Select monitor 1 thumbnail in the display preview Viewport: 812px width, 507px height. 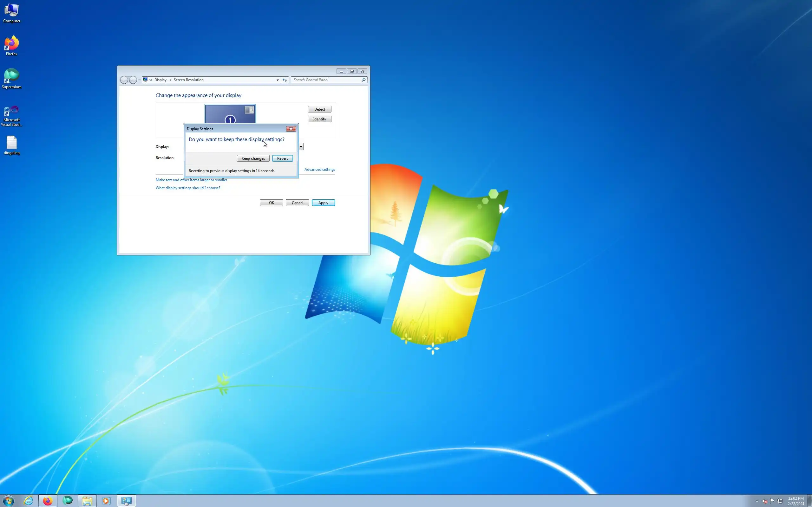point(230,114)
